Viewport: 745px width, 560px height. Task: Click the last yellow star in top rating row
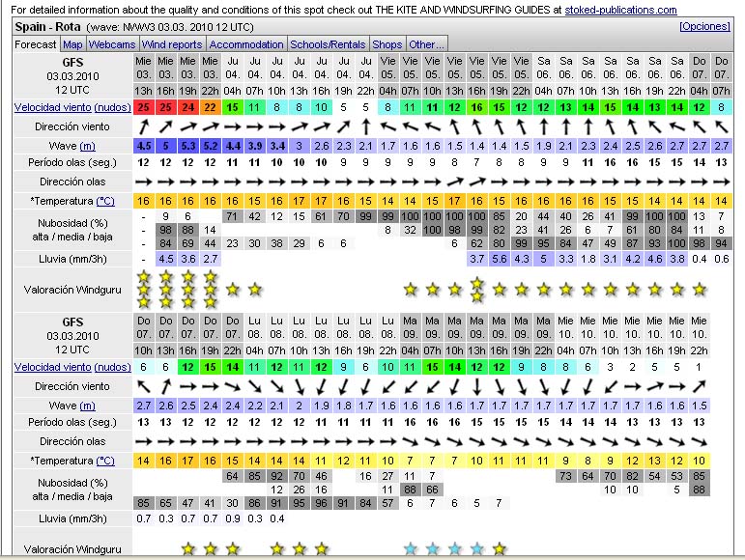pyautogui.click(x=699, y=289)
